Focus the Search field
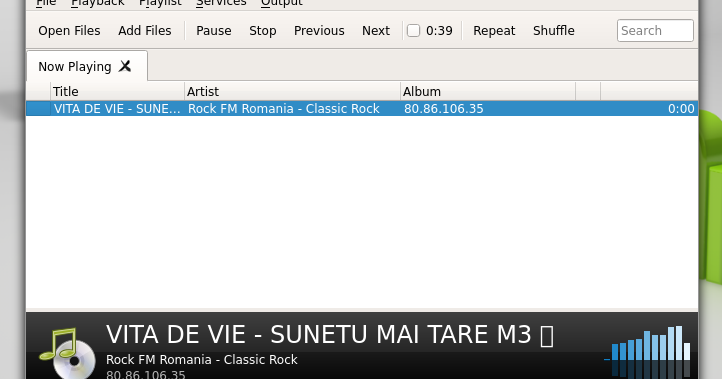Image resolution: width=722 pixels, height=379 pixels. point(655,31)
